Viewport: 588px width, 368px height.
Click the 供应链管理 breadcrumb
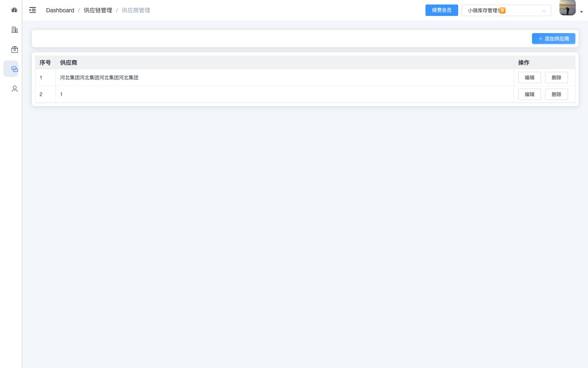98,10
